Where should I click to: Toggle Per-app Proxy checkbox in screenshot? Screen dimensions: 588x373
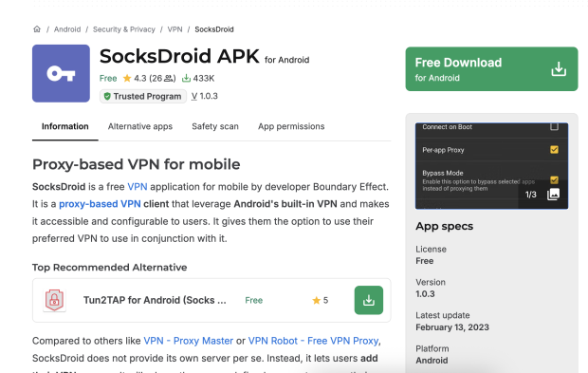[554, 150]
